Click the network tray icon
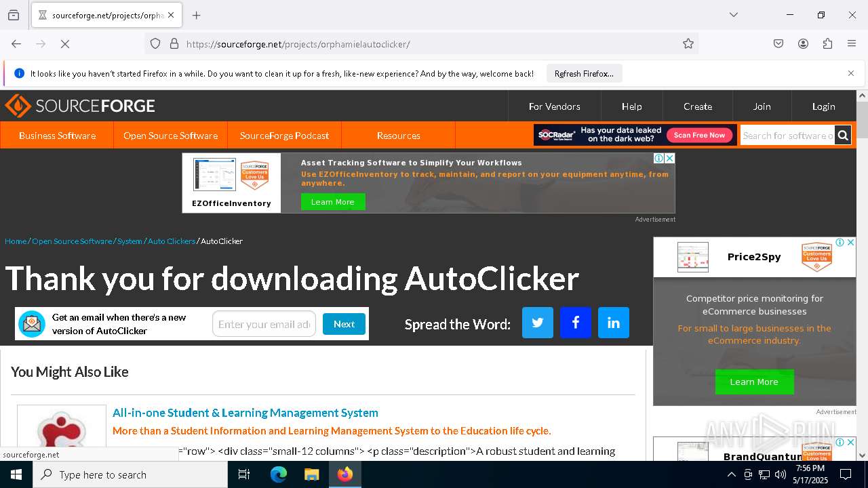The width and height of the screenshot is (868, 488). pos(764,474)
